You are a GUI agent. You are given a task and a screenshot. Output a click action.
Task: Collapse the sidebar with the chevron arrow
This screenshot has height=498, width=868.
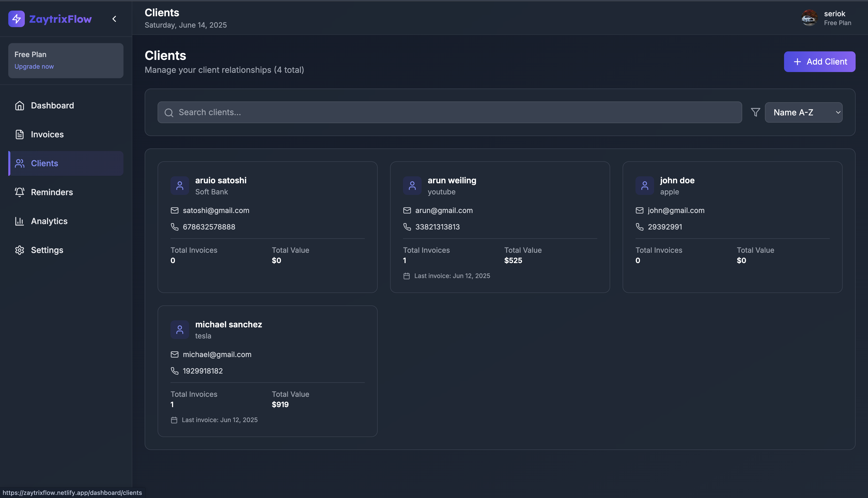pos(114,19)
